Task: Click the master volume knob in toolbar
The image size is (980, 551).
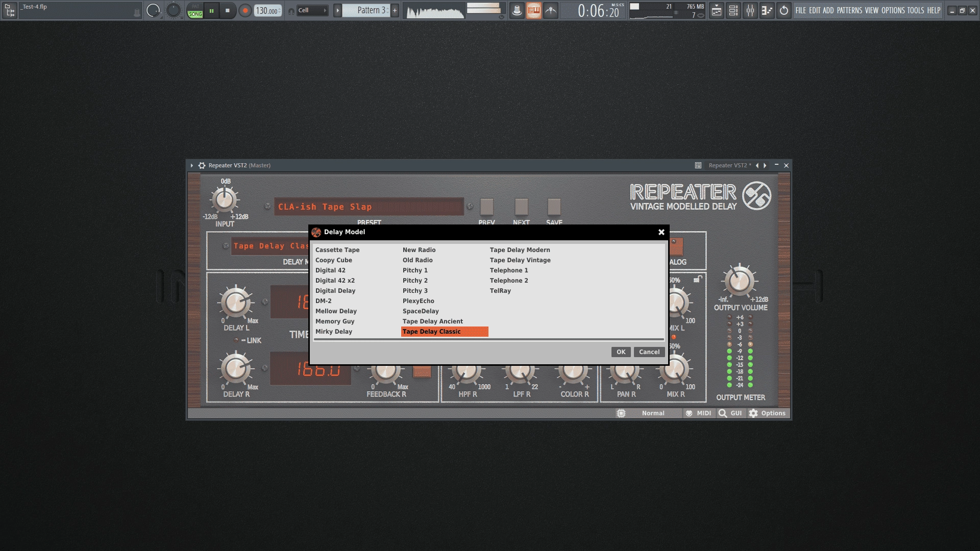Action: (153, 10)
